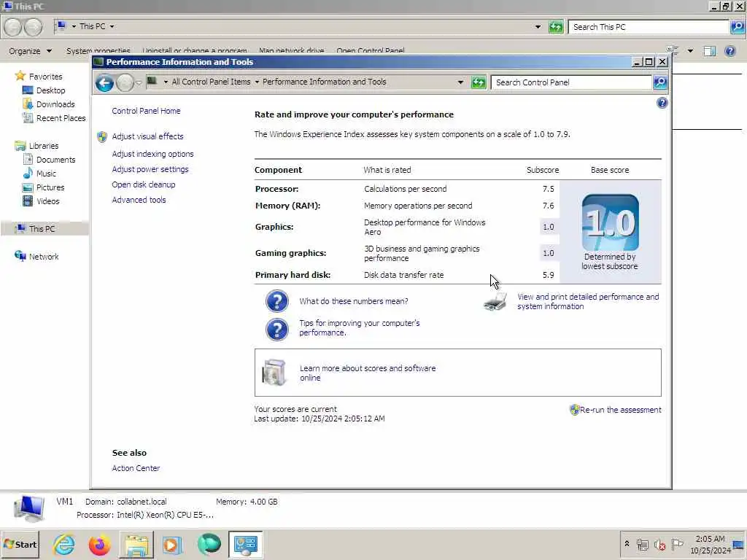Select Desktop in Favorites
Image resolution: width=747 pixels, height=560 pixels.
pyautogui.click(x=44, y=90)
